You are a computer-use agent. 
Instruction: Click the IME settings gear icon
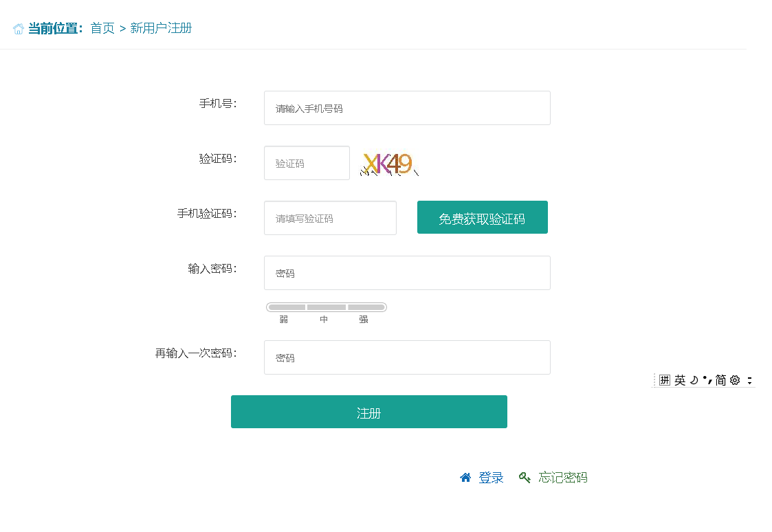click(735, 380)
